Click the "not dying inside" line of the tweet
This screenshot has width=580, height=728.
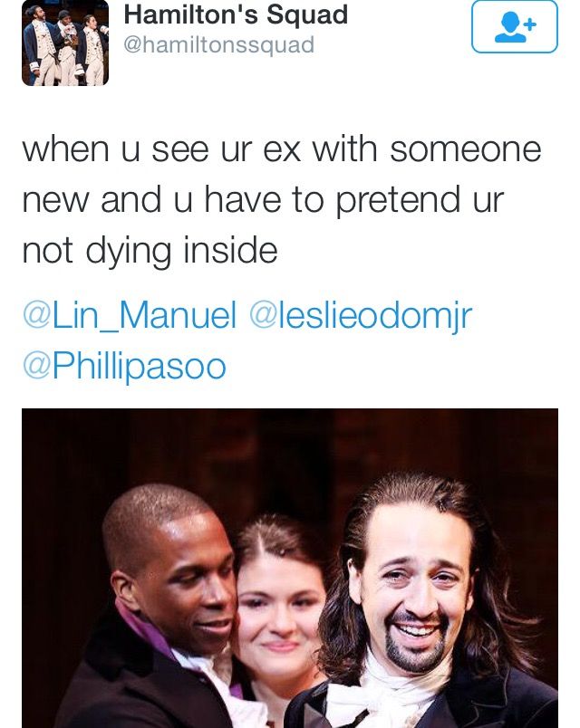(x=150, y=251)
